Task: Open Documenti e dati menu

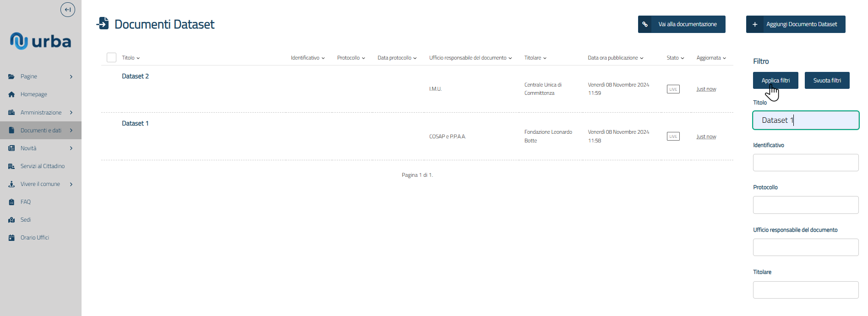Action: (41, 131)
